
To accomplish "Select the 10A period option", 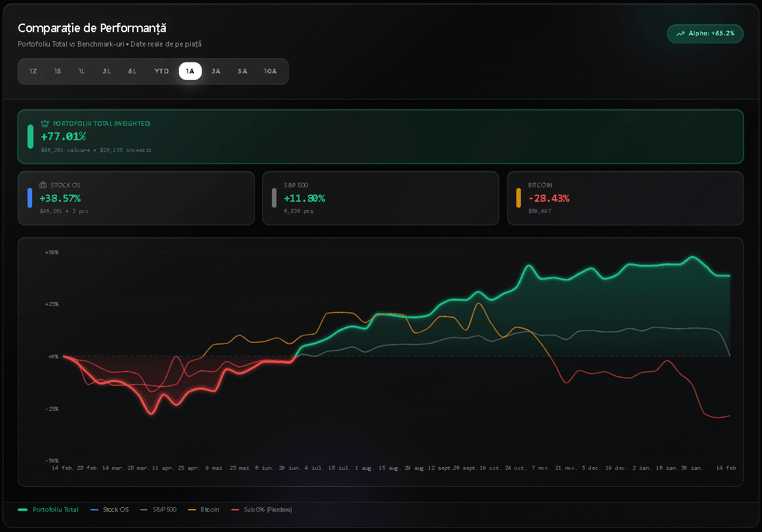I will pyautogui.click(x=270, y=71).
